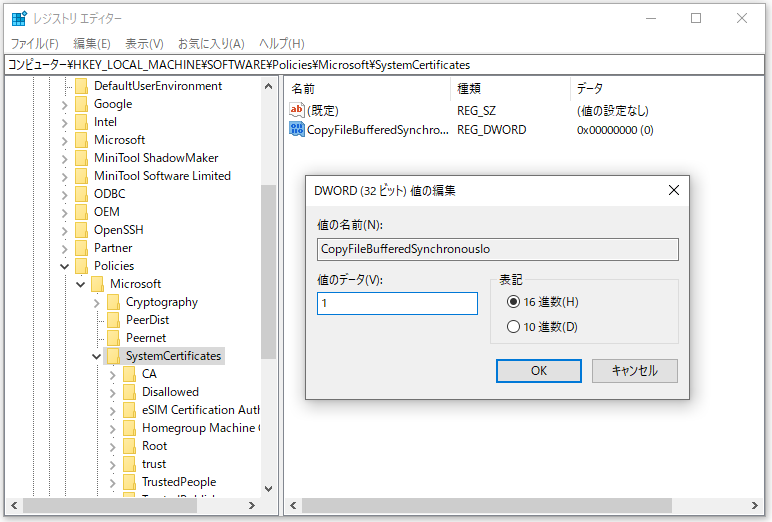Open the お気に入り(A) menu
772x522 pixels.
(x=211, y=44)
